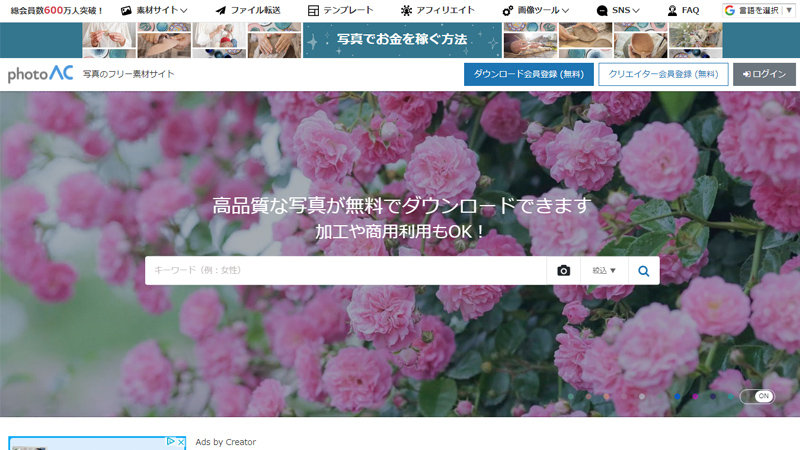
Task: Expand the SNS menu
Action: tap(618, 11)
